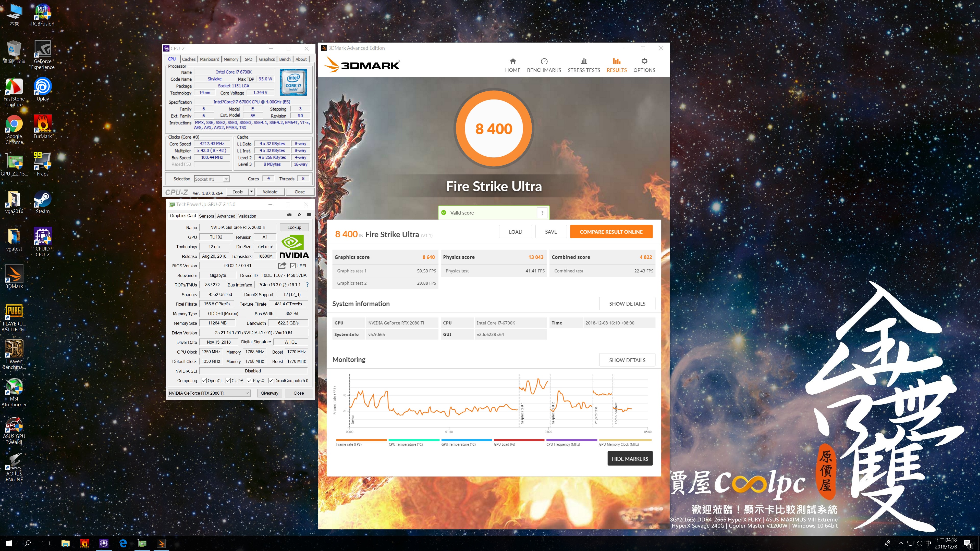
Task: Open Task View on taskbar
Action: 46,543
